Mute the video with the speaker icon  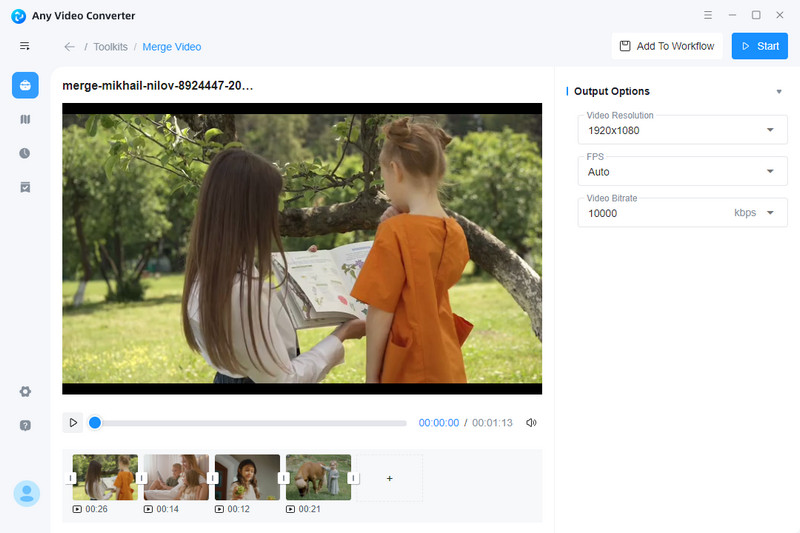point(531,423)
